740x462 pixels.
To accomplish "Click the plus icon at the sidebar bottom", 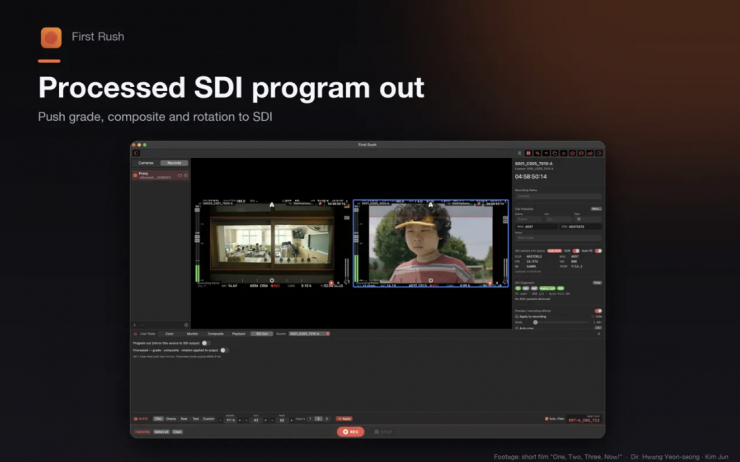I will pyautogui.click(x=135, y=325).
